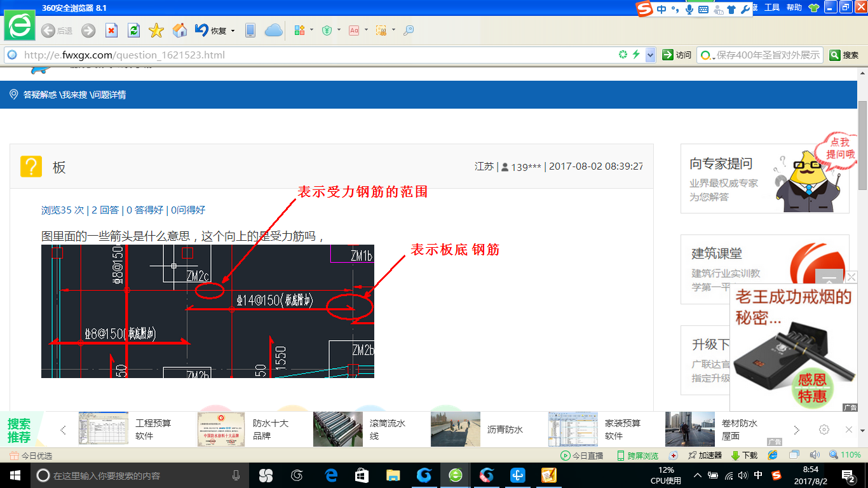Click the magnifier key find icon
868x488 pixels.
pos(409,30)
